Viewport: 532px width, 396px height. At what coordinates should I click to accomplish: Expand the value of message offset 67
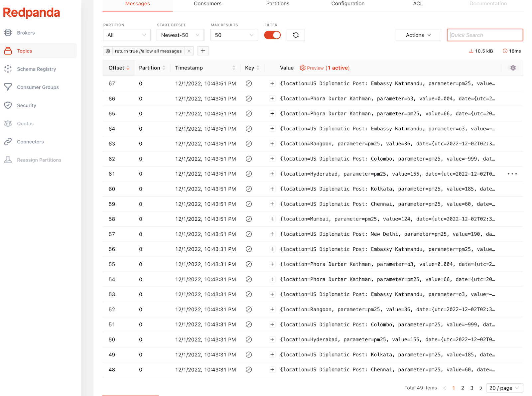tap(272, 83)
